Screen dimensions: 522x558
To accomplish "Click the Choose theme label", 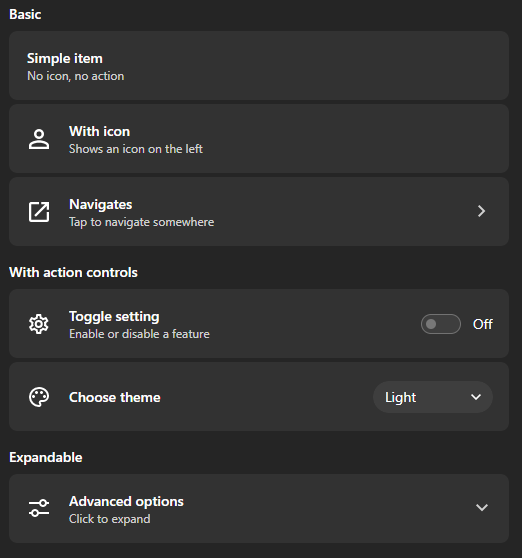I will point(115,397).
